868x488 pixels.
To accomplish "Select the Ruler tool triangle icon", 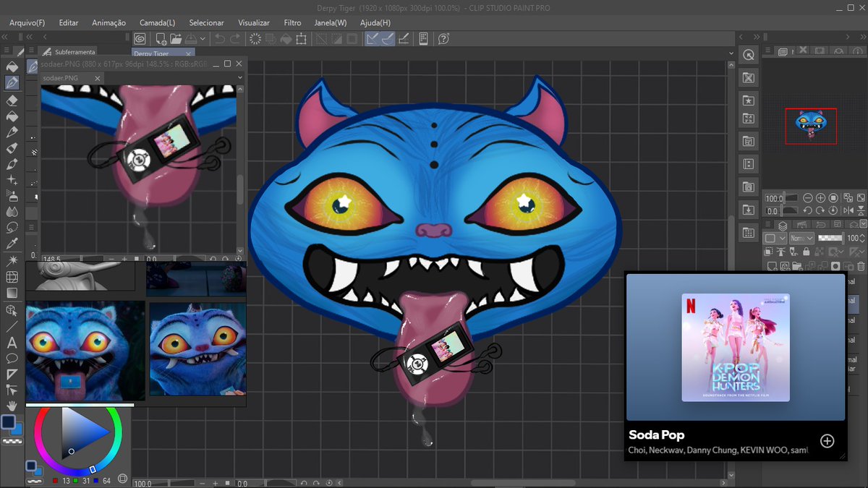I will point(12,374).
